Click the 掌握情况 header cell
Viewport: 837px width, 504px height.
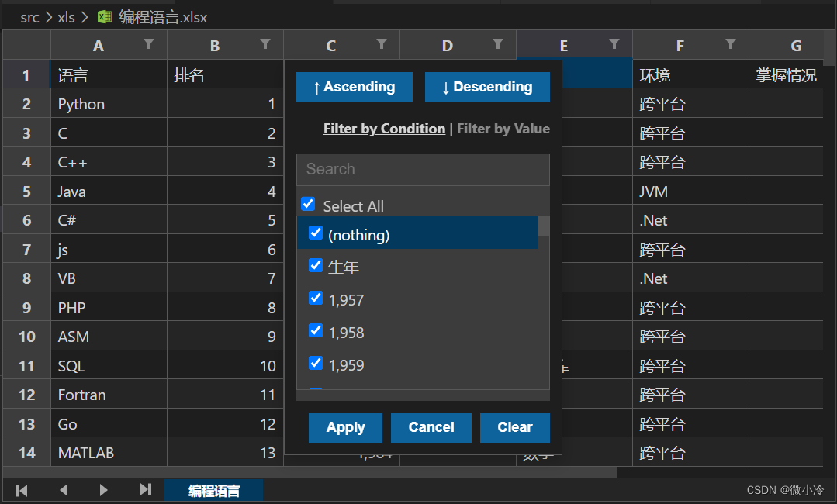(x=787, y=74)
